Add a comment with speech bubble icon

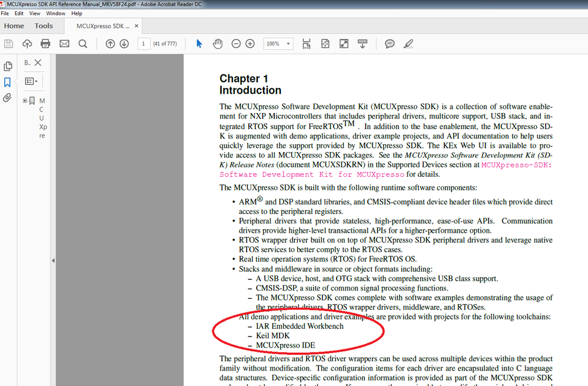[x=390, y=44]
